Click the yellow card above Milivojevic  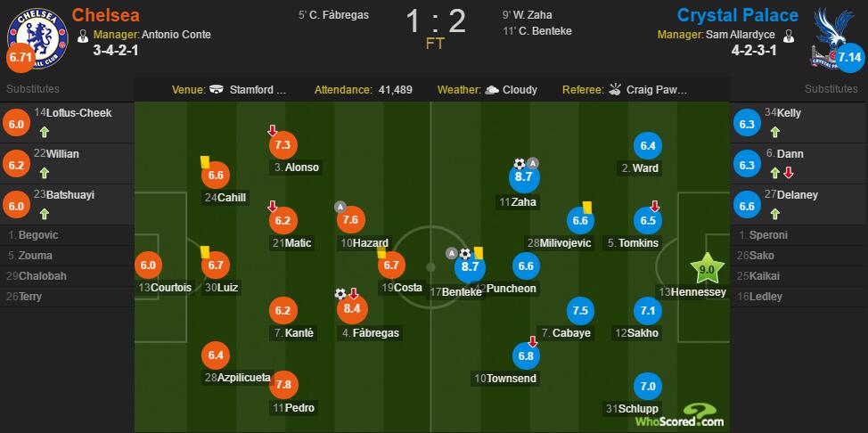pos(587,206)
